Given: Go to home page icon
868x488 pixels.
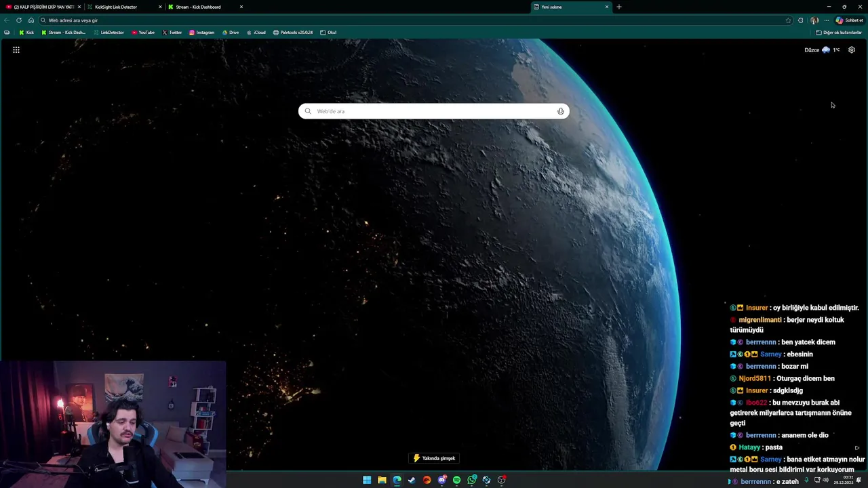Looking at the screenshot, I should click(31, 20).
